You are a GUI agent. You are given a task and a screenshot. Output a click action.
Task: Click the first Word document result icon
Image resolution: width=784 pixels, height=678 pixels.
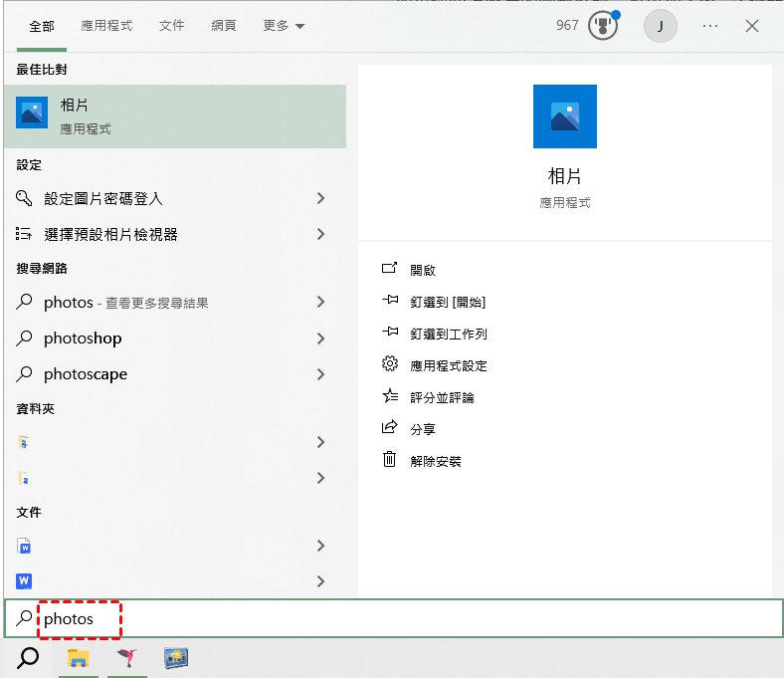(24, 546)
